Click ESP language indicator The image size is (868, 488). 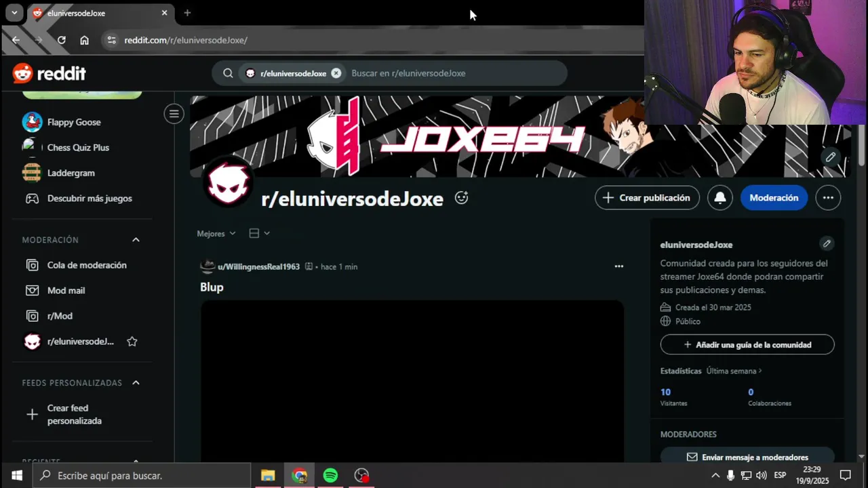pos(780,475)
